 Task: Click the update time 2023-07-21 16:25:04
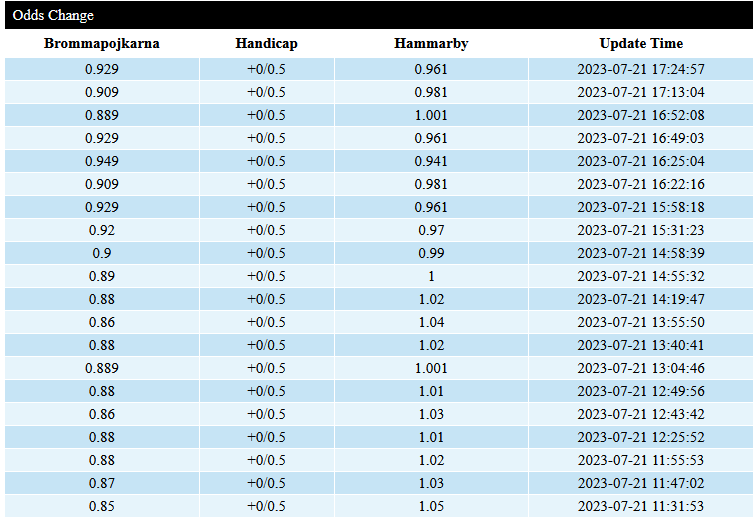coord(641,161)
